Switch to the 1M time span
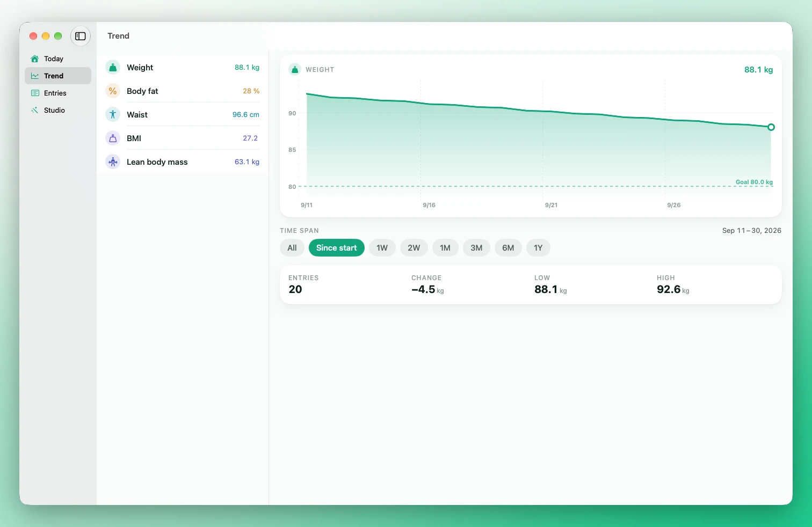The height and width of the screenshot is (527, 812). point(445,248)
